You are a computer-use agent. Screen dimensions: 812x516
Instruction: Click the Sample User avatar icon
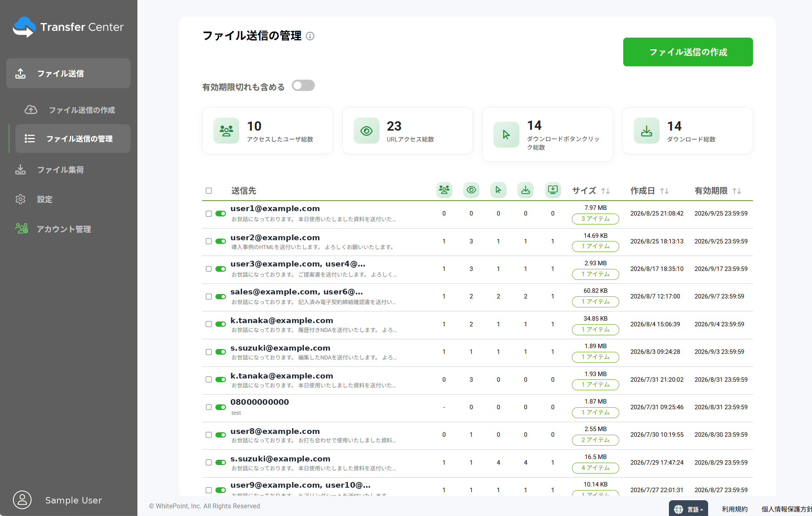pos(22,500)
